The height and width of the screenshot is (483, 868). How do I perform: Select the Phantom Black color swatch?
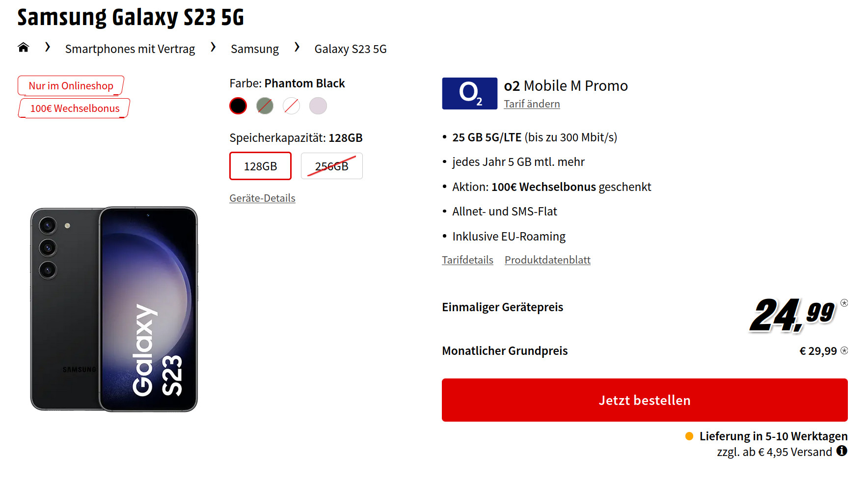click(x=238, y=106)
